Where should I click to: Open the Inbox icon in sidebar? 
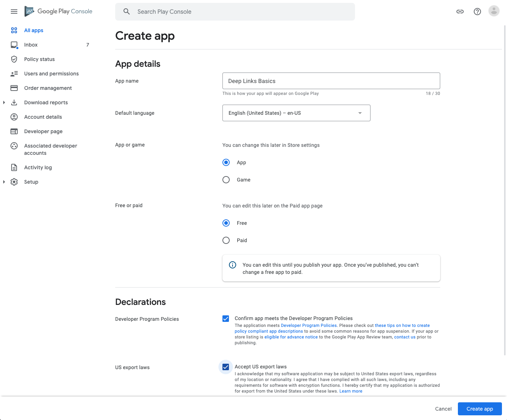coord(14,44)
